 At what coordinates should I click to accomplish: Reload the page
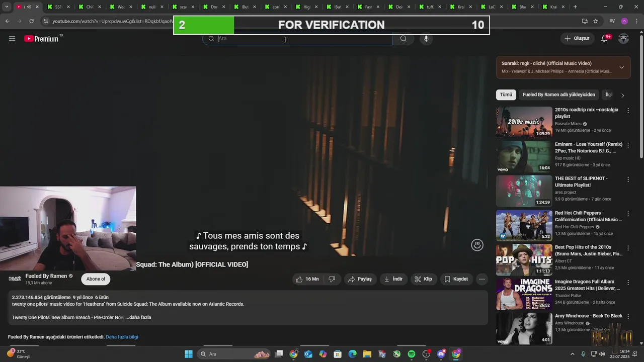pyautogui.click(x=31, y=21)
